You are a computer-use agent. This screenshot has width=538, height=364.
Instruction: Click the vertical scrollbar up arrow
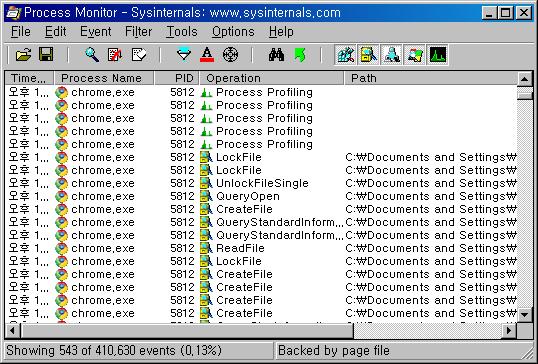[x=525, y=79]
